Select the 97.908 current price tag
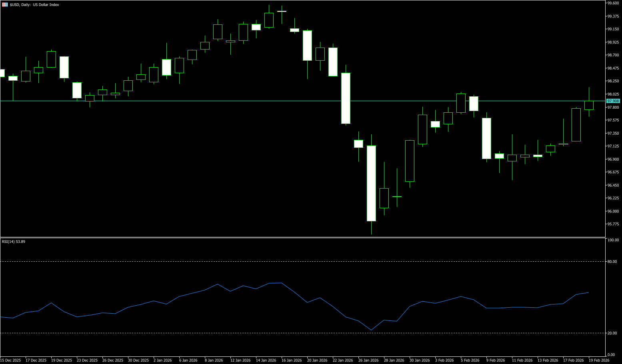The image size is (622, 364). (613, 101)
